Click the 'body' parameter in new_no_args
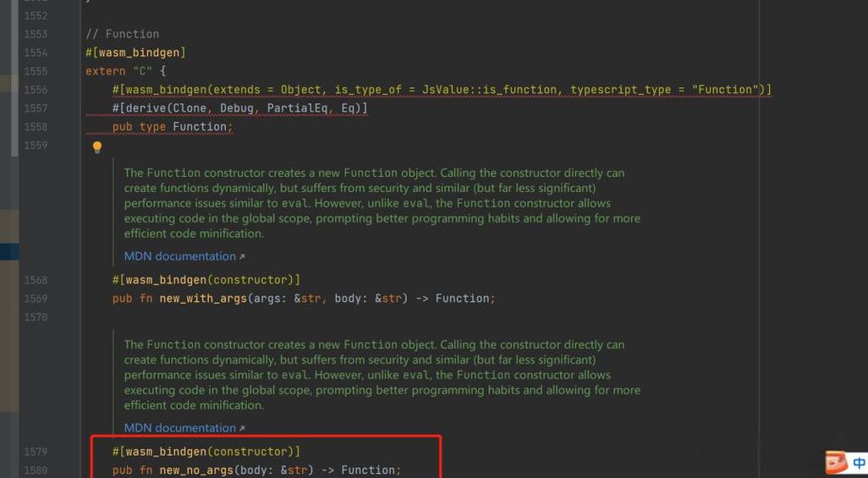This screenshot has width=868, height=478. point(254,470)
